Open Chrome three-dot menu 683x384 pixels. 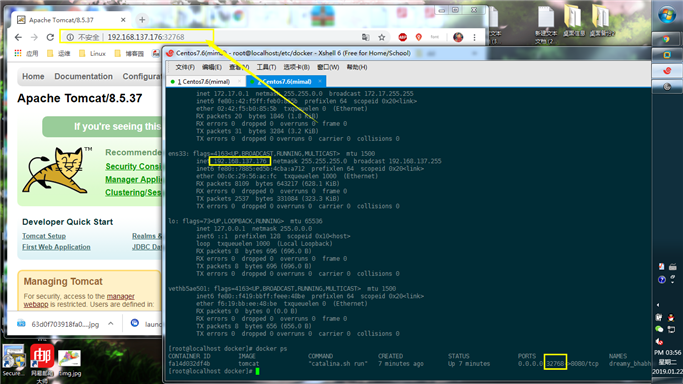(x=474, y=37)
